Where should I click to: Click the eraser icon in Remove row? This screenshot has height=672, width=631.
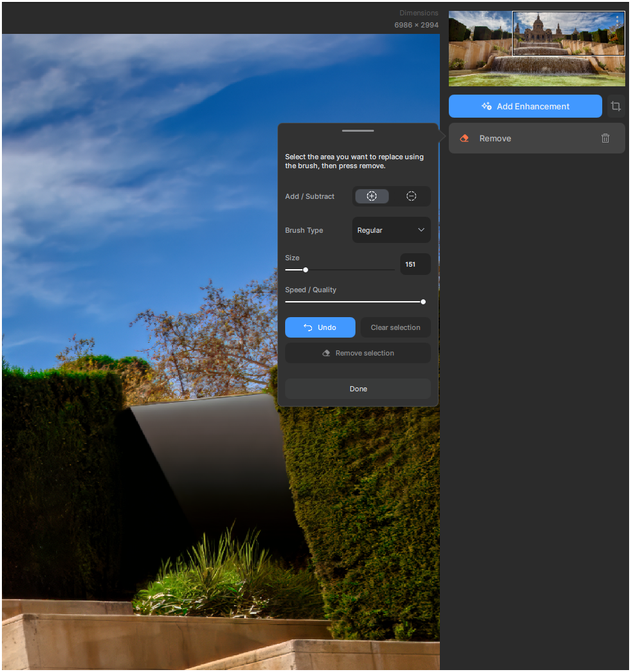[x=464, y=139]
